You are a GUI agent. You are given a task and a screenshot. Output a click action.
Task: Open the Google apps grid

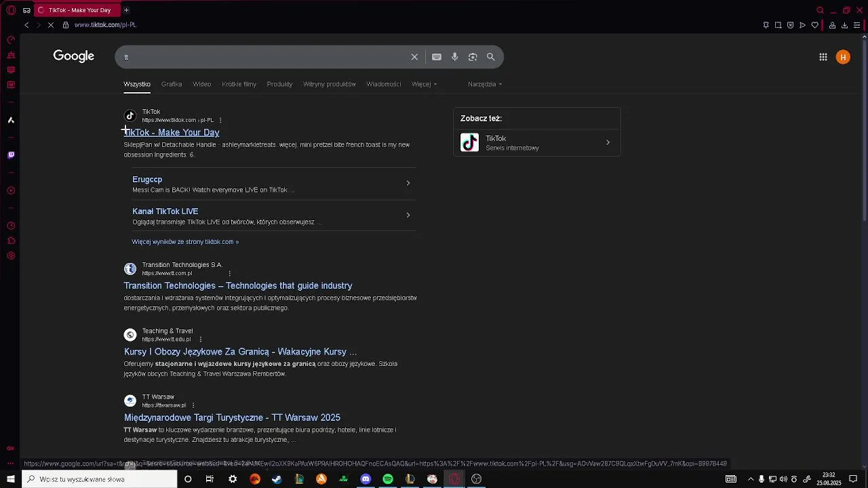click(x=823, y=57)
